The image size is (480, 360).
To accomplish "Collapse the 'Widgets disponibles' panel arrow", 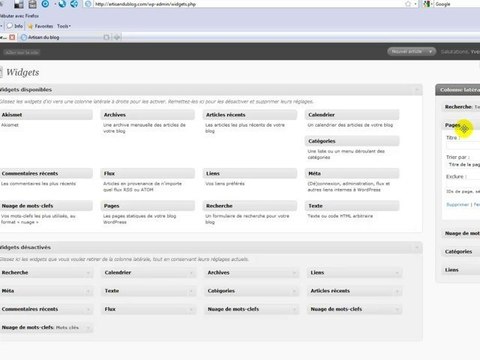I will tap(417, 90).
